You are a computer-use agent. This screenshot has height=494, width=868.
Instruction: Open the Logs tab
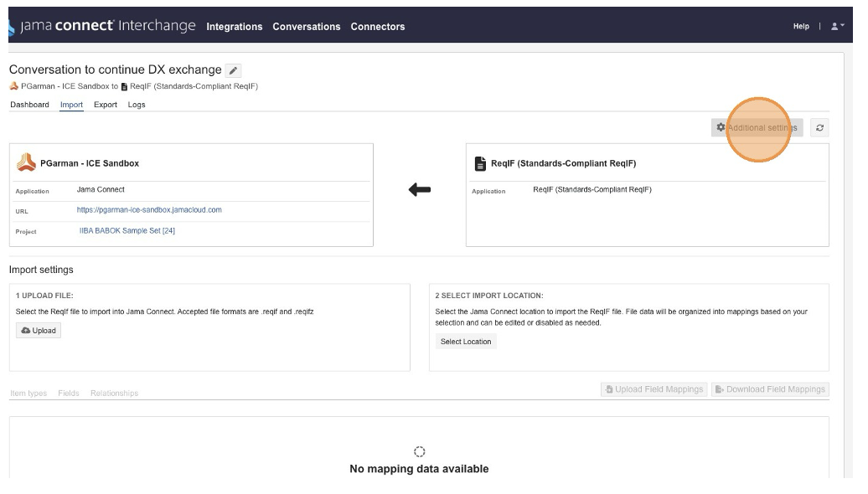click(137, 105)
